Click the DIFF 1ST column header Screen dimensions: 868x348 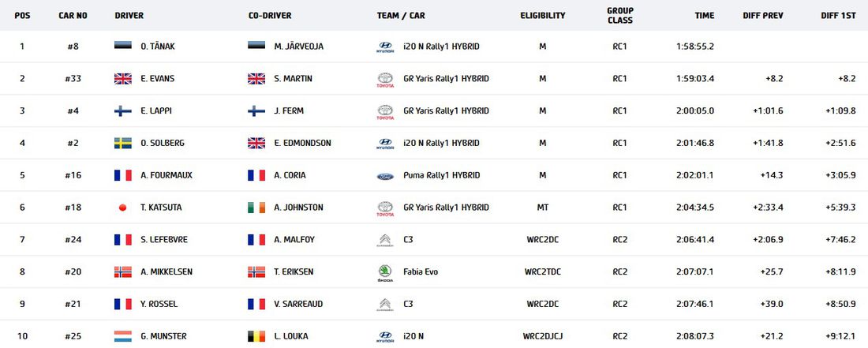[x=838, y=16]
